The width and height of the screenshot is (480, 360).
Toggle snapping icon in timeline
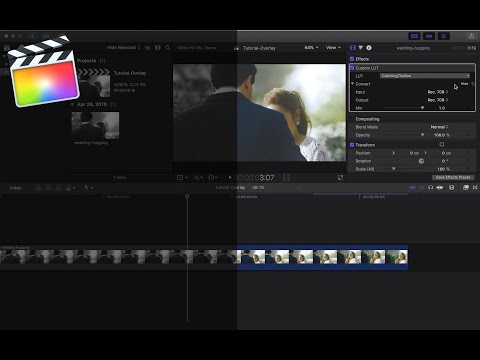pos(440,188)
